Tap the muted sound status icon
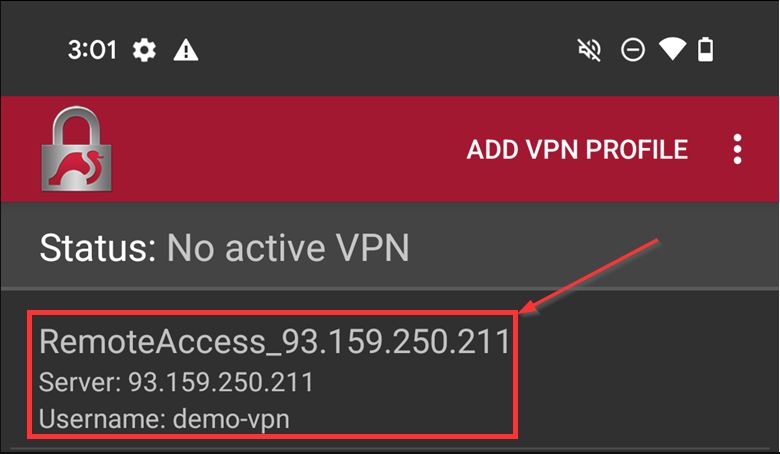The height and width of the screenshot is (454, 780). 589,50
